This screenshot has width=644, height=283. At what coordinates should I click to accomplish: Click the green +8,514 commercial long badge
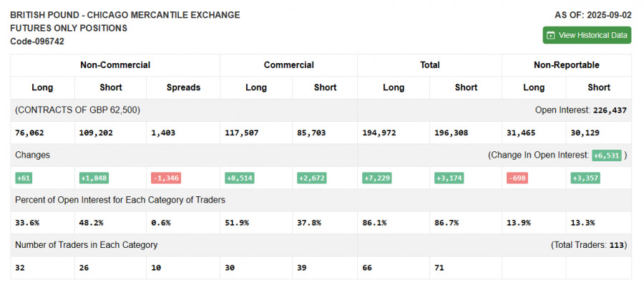240,178
